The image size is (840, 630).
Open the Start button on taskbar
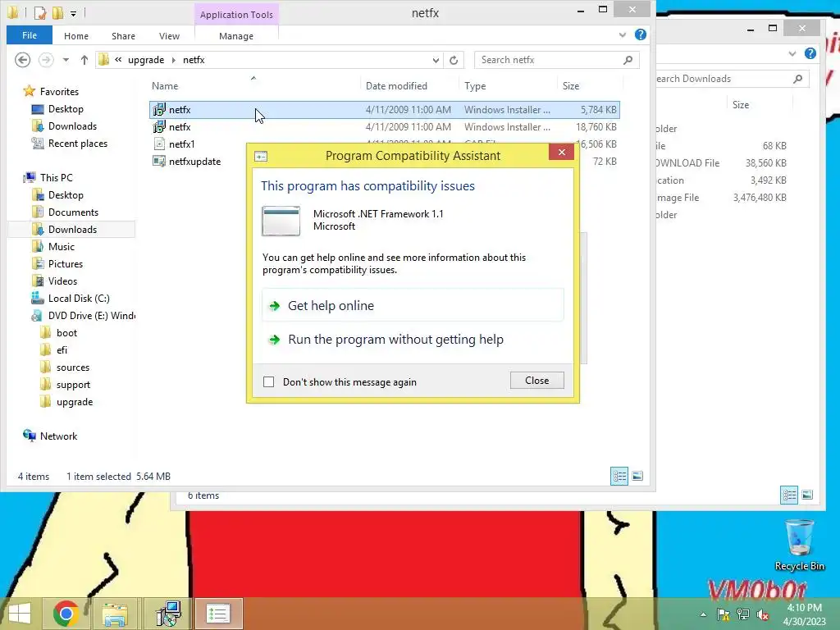coord(20,614)
